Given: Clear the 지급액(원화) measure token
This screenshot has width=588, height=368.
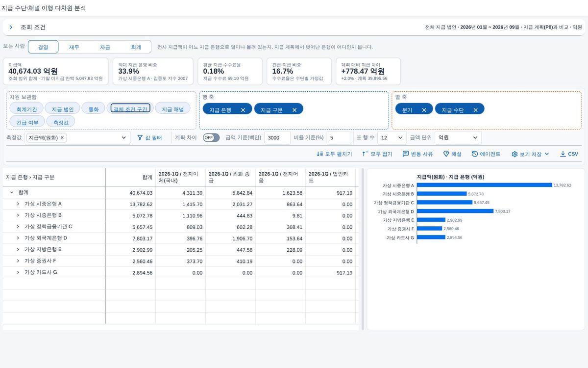Looking at the screenshot, I should click(62, 138).
